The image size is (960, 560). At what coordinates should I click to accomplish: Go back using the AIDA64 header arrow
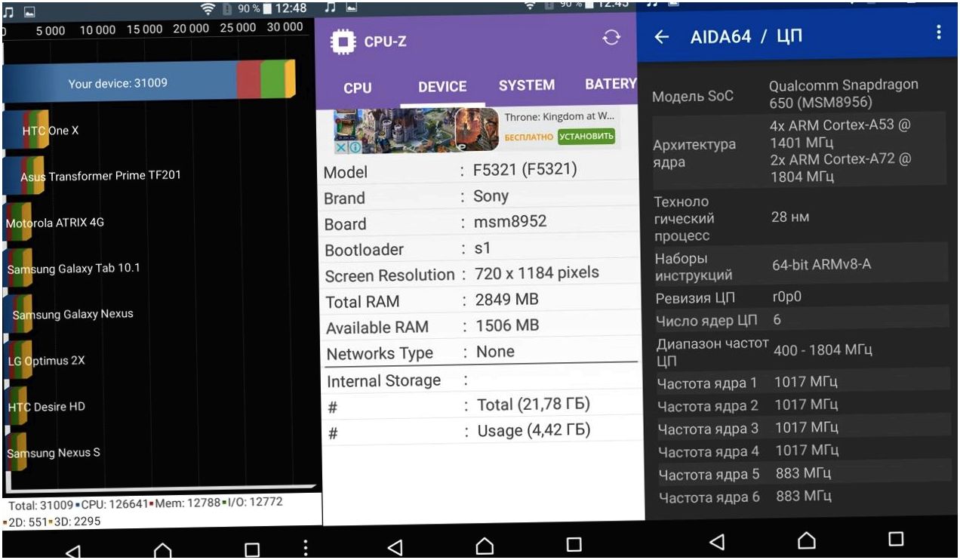(662, 36)
